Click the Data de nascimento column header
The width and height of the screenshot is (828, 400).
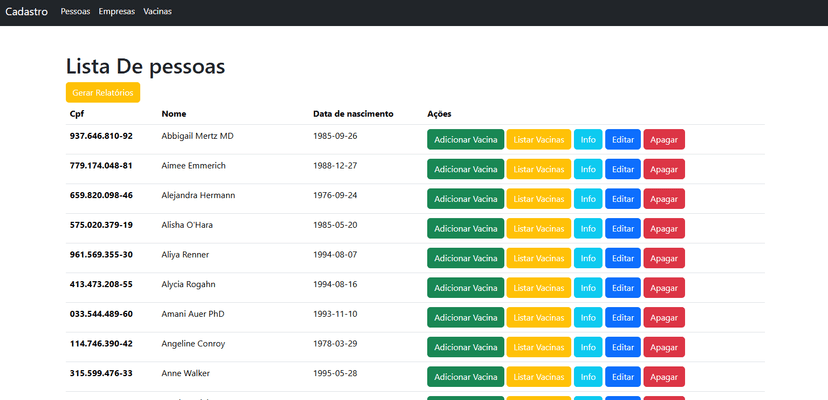tap(353, 114)
